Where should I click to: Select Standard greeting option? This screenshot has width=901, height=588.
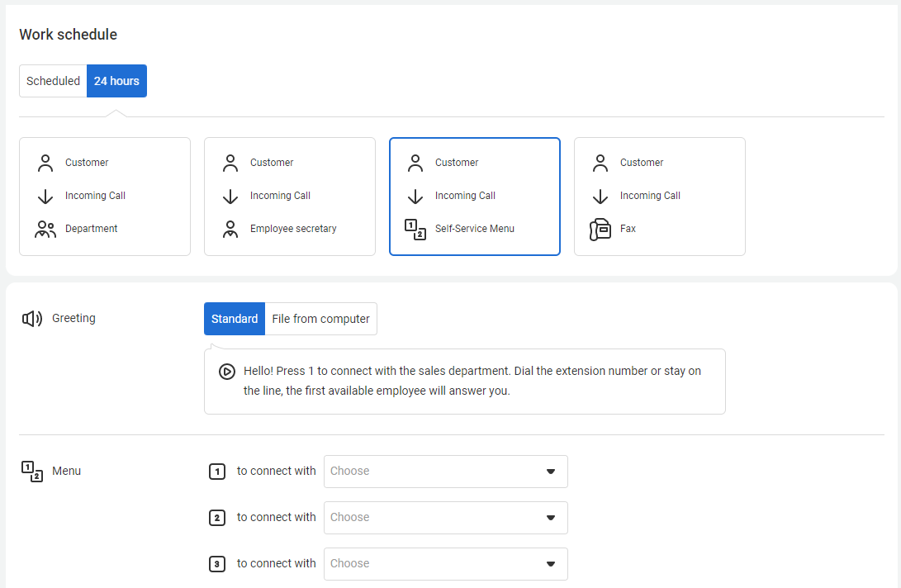[235, 319]
